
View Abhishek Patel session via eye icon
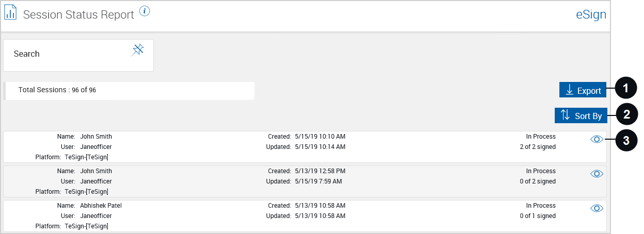[x=597, y=208]
